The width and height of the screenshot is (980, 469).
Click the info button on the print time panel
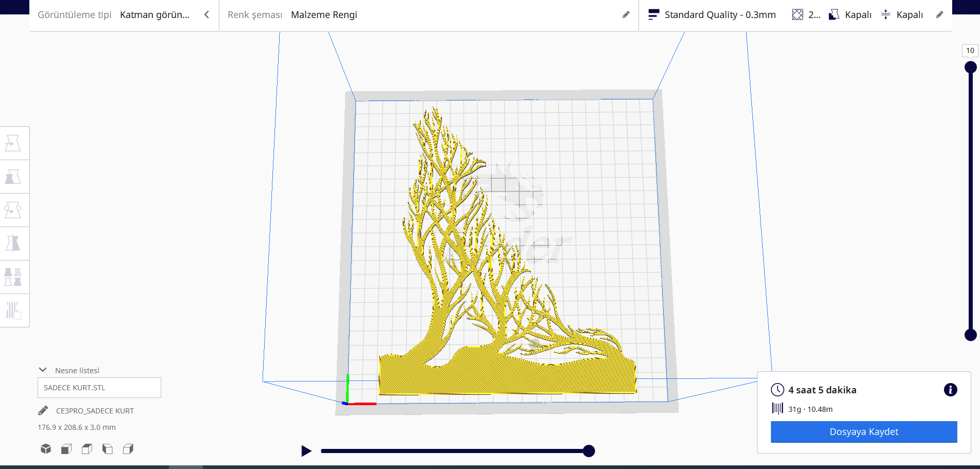click(x=950, y=390)
